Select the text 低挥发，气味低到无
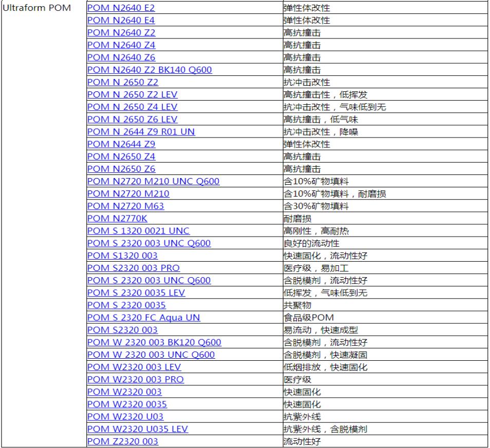The width and height of the screenshot is (490, 448). point(325,293)
